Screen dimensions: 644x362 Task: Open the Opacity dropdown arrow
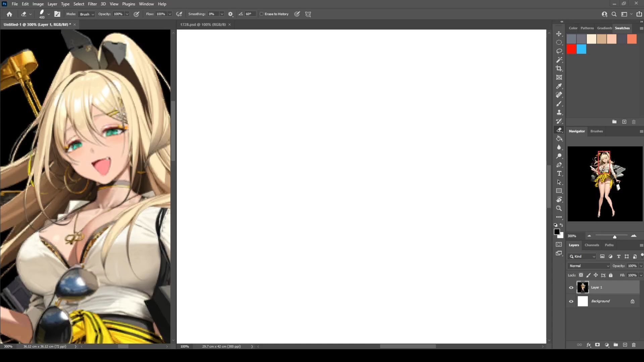coord(127,14)
